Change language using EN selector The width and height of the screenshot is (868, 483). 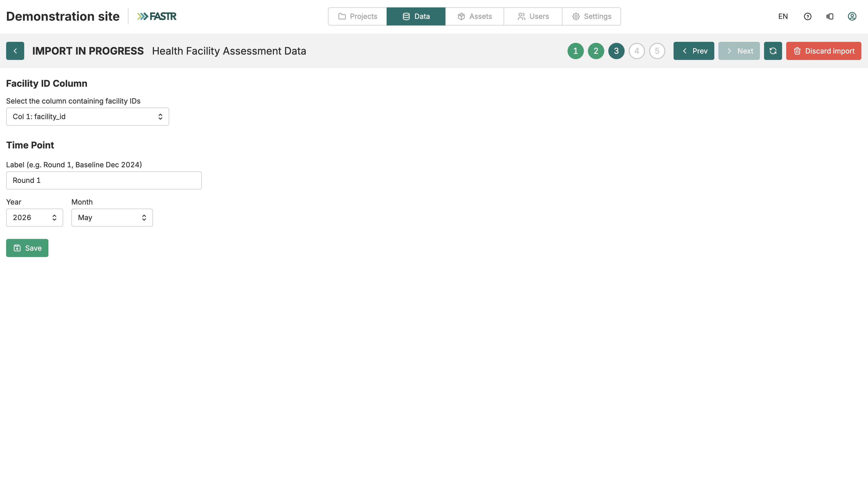pyautogui.click(x=783, y=16)
